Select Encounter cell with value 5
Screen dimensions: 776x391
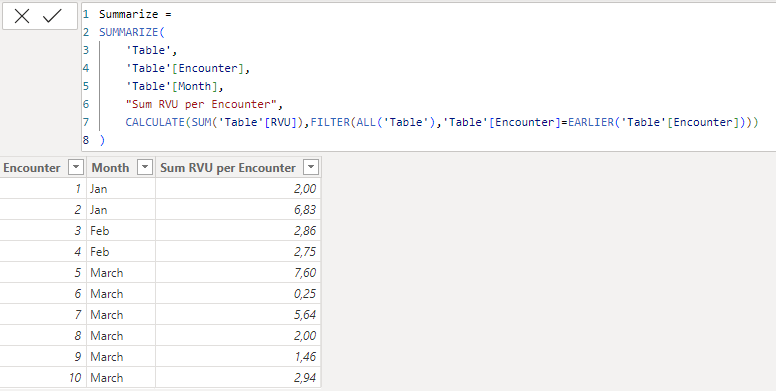pyautogui.click(x=43, y=273)
